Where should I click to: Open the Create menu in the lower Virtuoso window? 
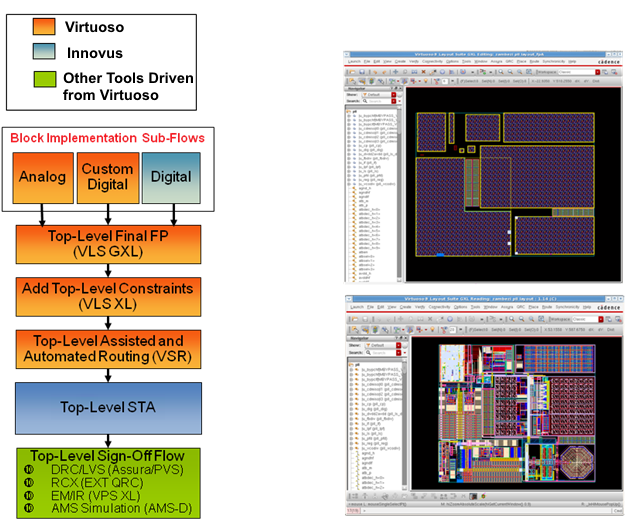pos(406,307)
